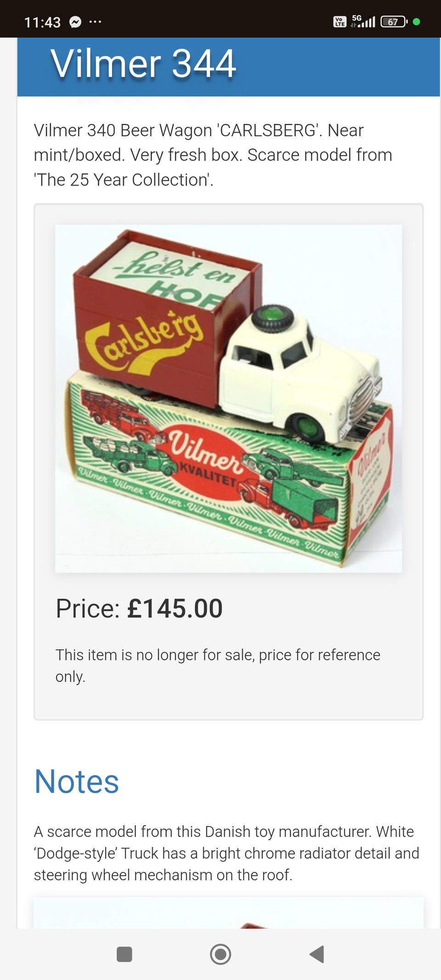Tap the 5G signal strength icon
This screenshot has width=441, height=980.
point(363,21)
